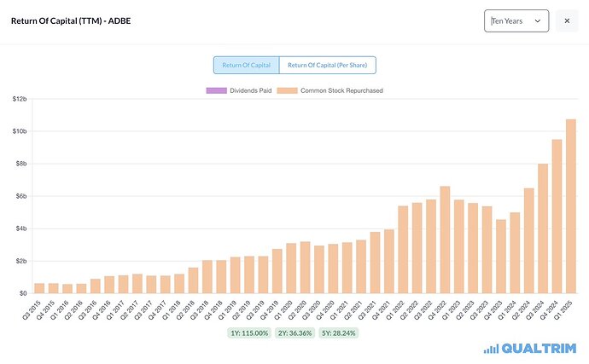Click the Common Stock Repurchased legend label
The height and width of the screenshot is (364, 589).
tap(341, 90)
